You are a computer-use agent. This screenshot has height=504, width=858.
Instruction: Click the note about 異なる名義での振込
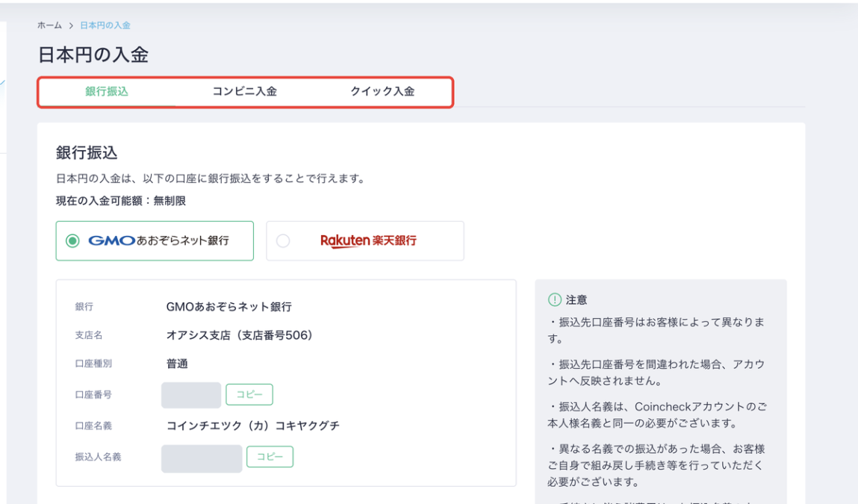click(656, 465)
